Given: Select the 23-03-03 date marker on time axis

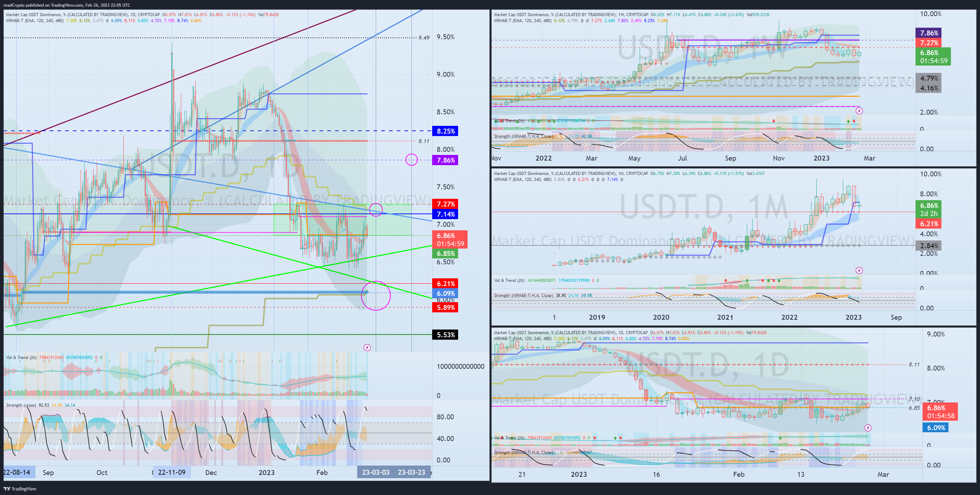Looking at the screenshot, I should 375,472.
